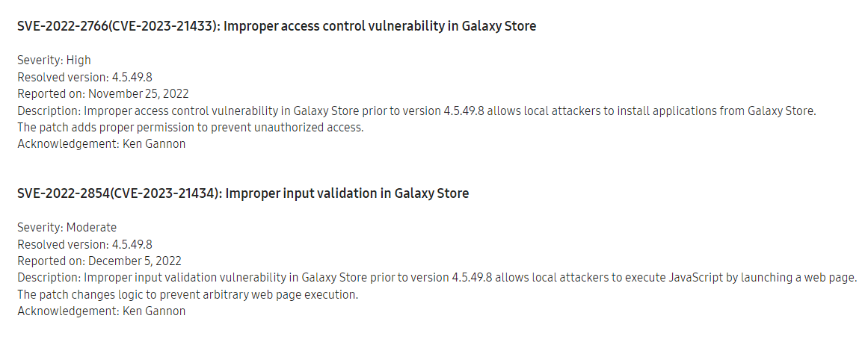
Task: Click 'The patch adds proper permission' sentence
Action: [x=191, y=127]
